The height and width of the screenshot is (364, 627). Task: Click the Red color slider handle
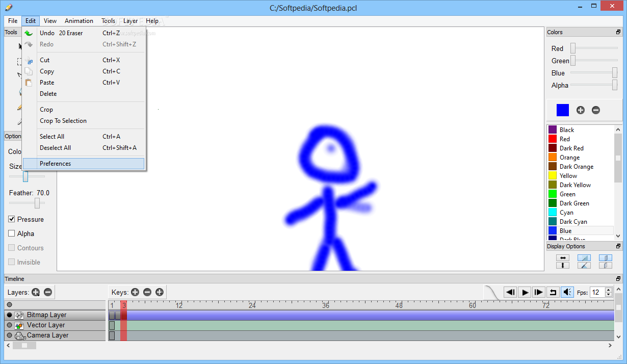[573, 48]
